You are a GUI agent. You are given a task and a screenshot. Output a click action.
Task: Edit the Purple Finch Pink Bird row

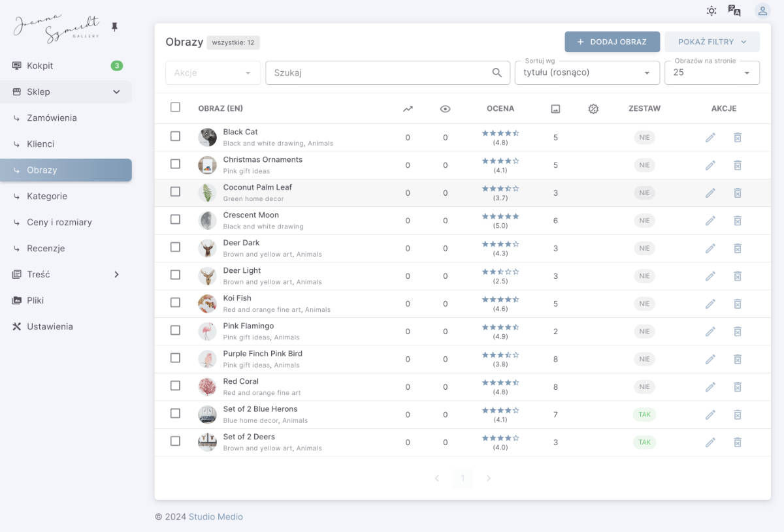(710, 359)
